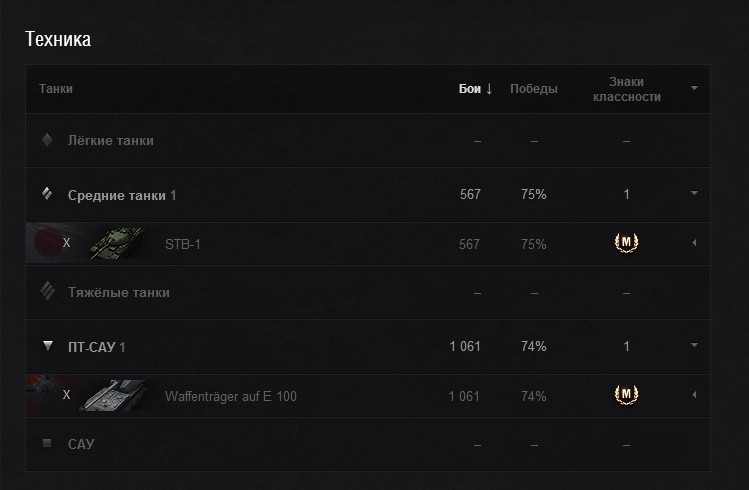Image resolution: width=749 pixels, height=490 pixels.
Task: Click the SPG (САУ) class icon
Action: (x=47, y=443)
